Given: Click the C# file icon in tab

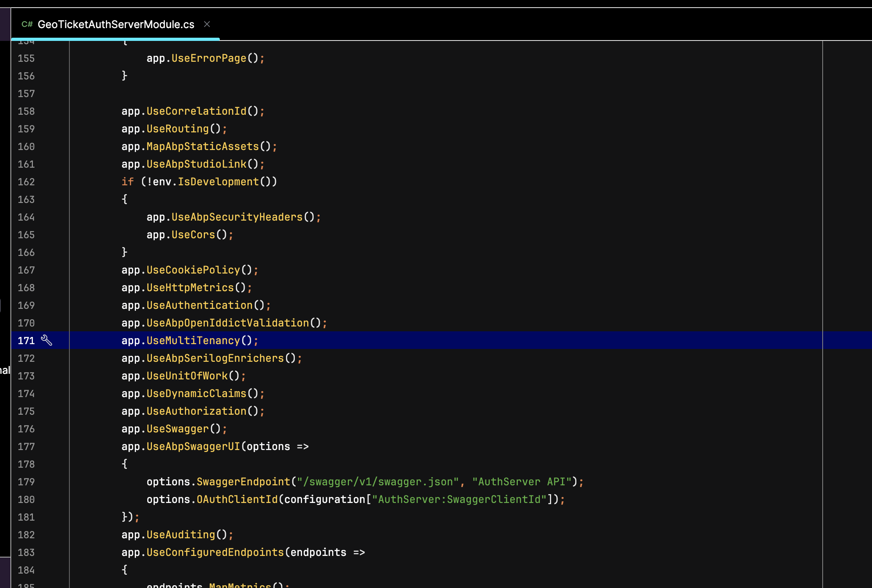Looking at the screenshot, I should pyautogui.click(x=27, y=24).
